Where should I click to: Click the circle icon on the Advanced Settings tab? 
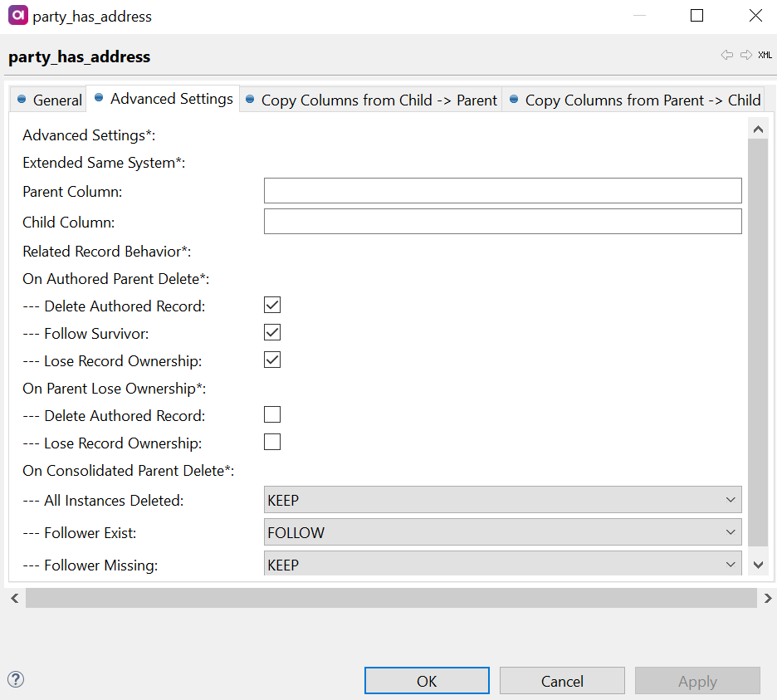click(99, 98)
